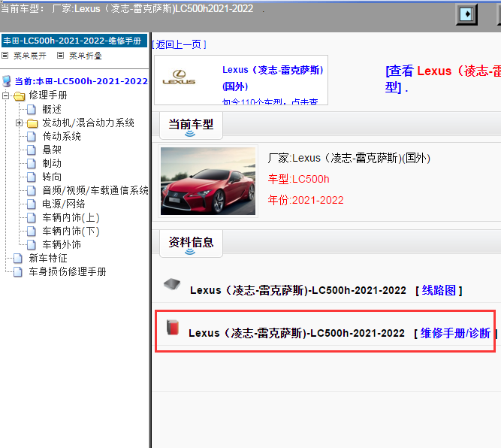Click the page icon next to 新车特征
501x448 pixels.
coord(18,258)
